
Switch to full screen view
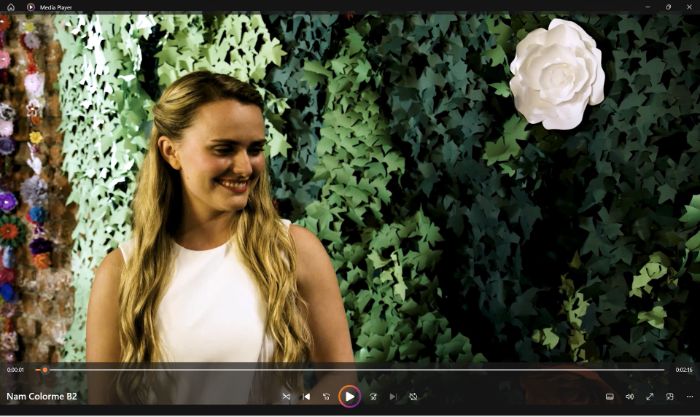650,396
